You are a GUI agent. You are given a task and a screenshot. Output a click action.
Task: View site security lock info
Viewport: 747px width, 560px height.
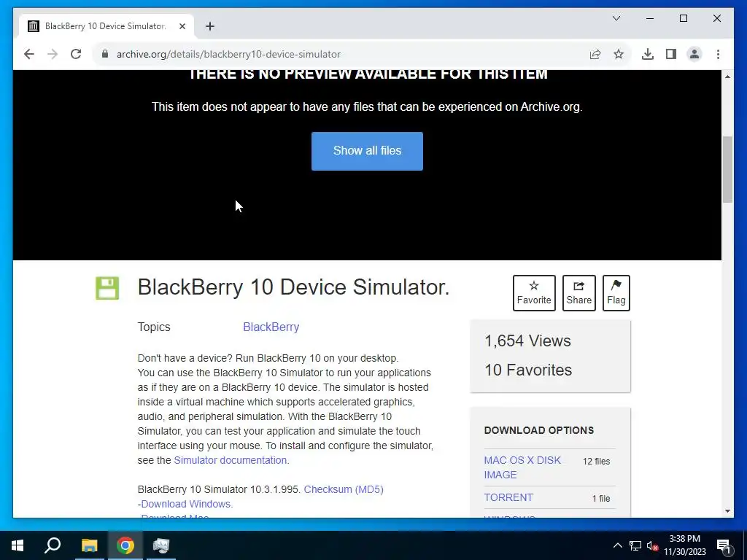coord(105,54)
